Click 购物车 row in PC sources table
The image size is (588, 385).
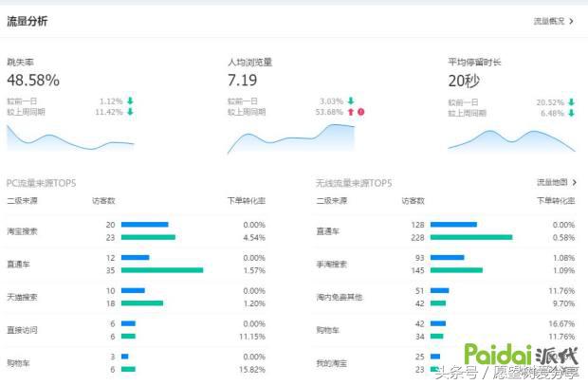pyautogui.click(x=137, y=363)
